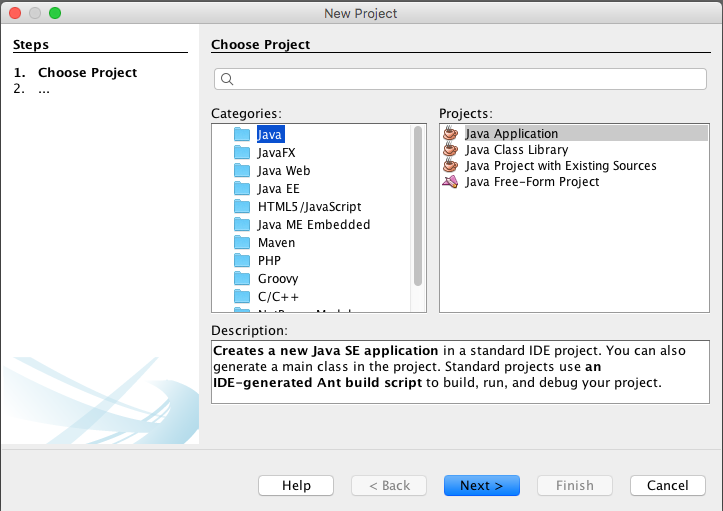Select the Java ME Embedded category
This screenshot has height=511, width=723.
coord(314,225)
